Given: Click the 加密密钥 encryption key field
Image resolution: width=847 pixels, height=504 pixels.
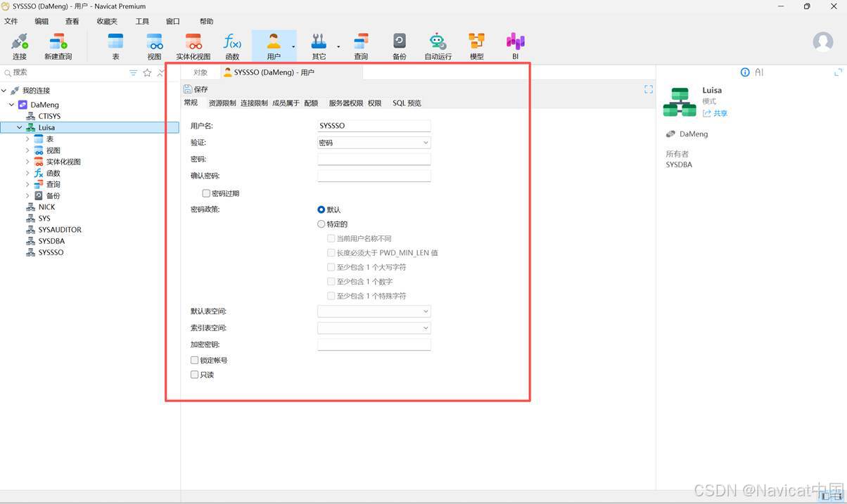Looking at the screenshot, I should pyautogui.click(x=374, y=344).
